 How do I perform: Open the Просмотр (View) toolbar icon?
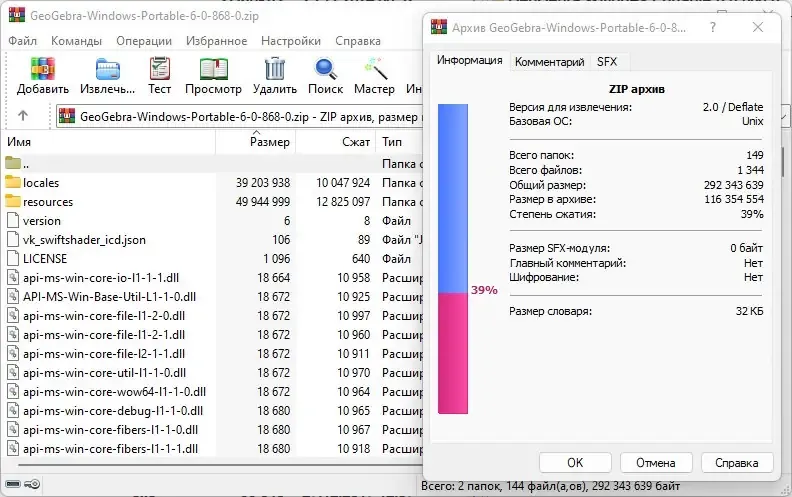tap(214, 69)
